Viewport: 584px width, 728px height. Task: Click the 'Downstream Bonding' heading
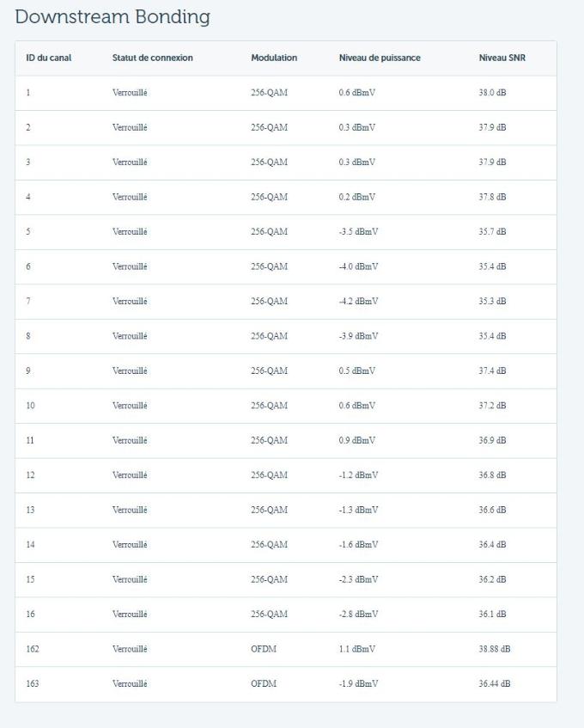click(113, 17)
